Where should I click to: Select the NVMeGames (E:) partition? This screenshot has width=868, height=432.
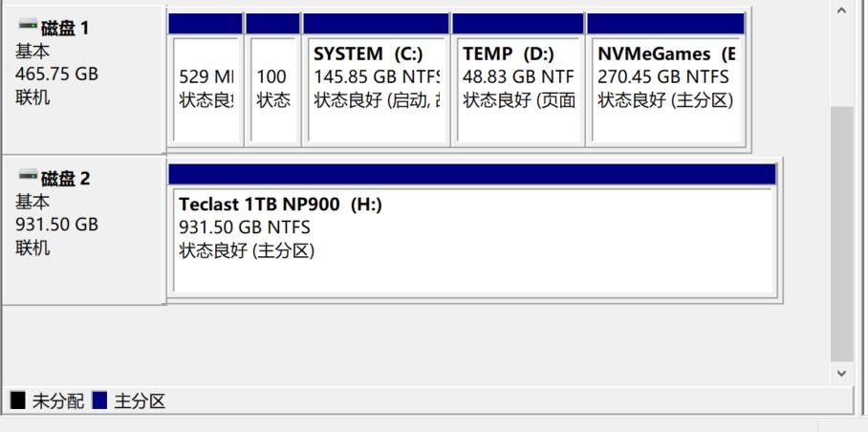click(665, 91)
